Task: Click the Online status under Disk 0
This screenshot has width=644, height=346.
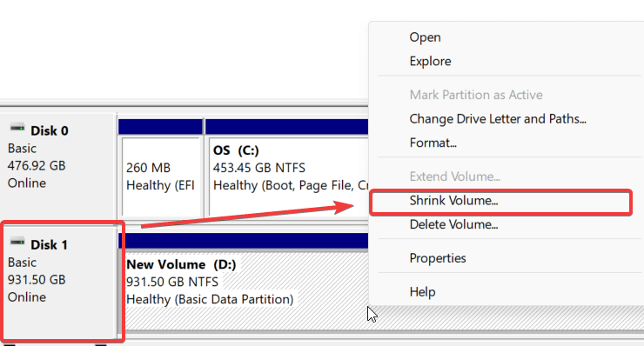Action: 27,183
